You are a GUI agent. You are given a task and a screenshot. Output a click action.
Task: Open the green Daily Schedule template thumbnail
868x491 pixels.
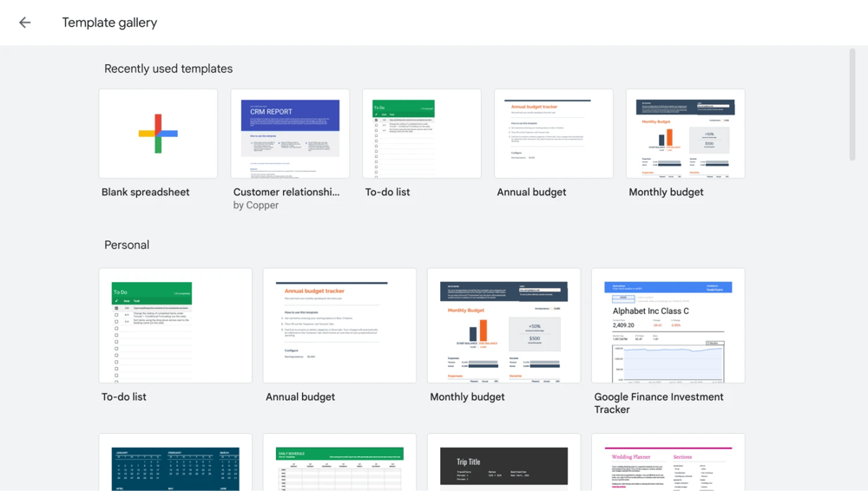pos(339,464)
